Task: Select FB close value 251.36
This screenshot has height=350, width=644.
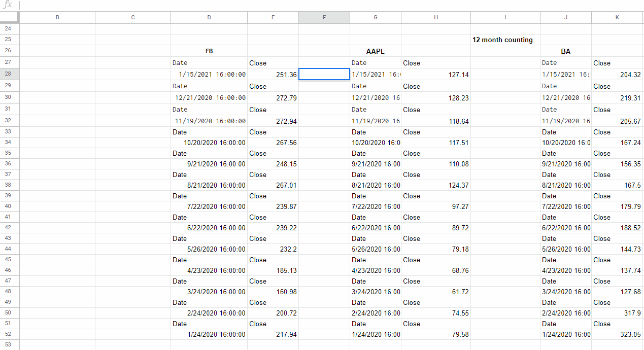Action: tap(273, 75)
